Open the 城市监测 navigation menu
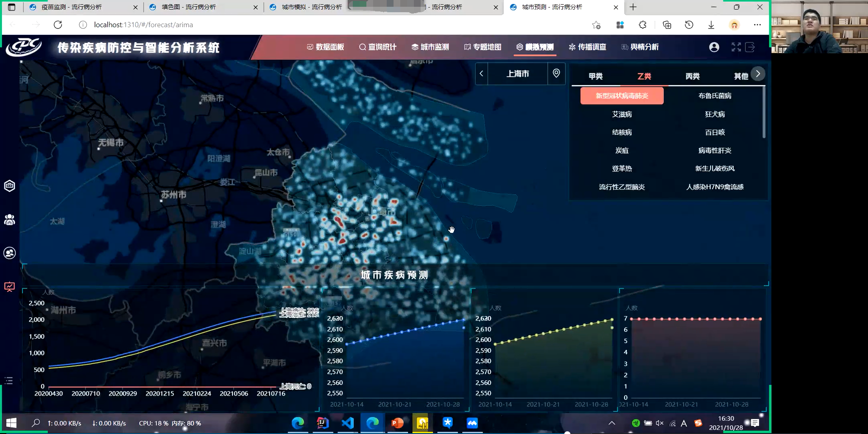 tap(430, 47)
